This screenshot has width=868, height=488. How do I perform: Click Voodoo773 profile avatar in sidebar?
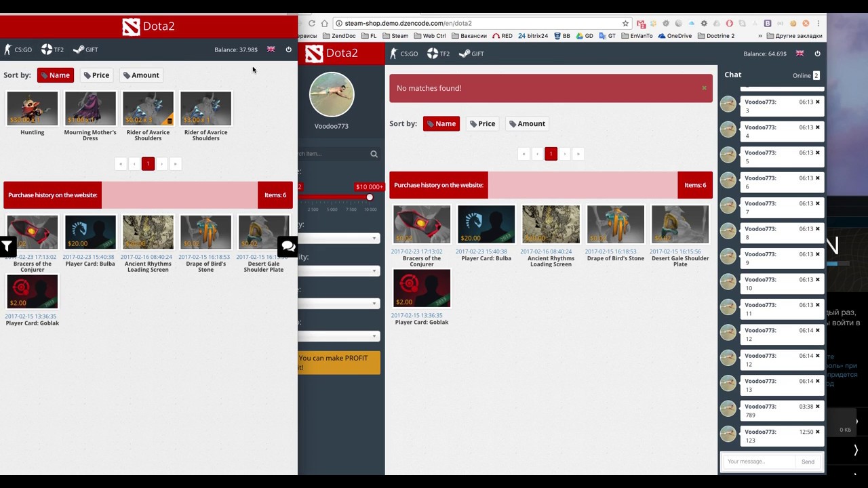tap(332, 94)
